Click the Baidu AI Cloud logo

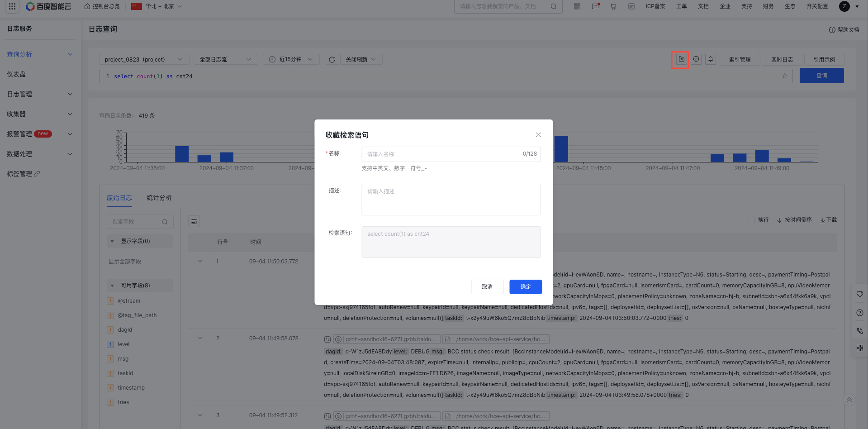click(48, 6)
